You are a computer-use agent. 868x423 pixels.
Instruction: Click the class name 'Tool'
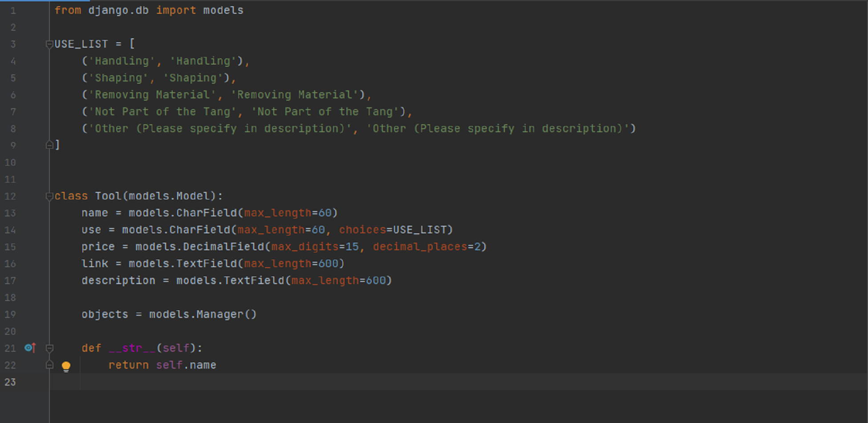tap(108, 196)
